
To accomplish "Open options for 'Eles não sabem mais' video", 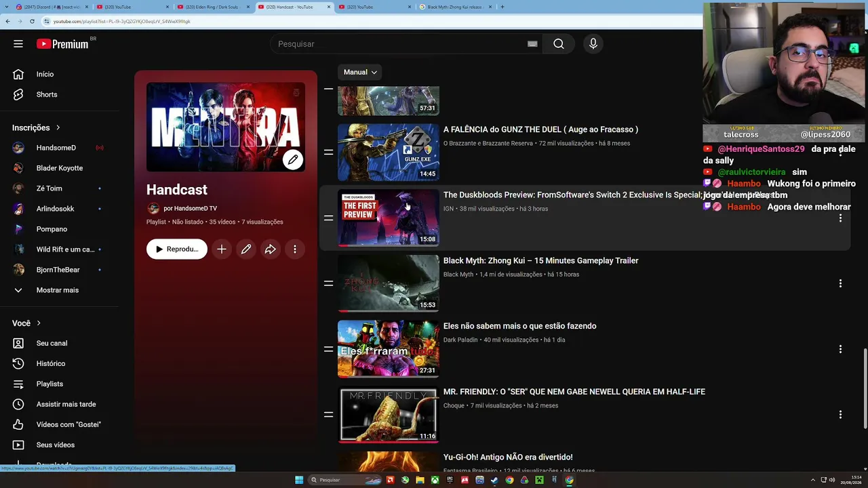I will pyautogui.click(x=840, y=349).
